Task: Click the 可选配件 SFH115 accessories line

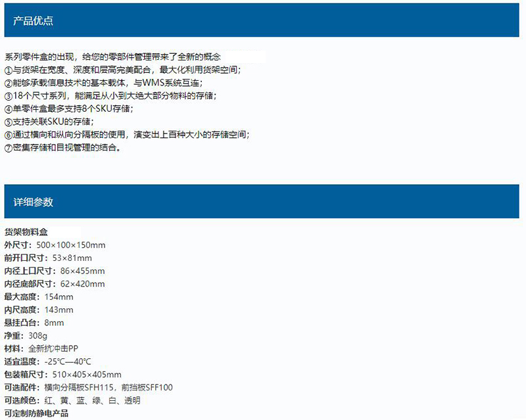Action: pos(88,387)
